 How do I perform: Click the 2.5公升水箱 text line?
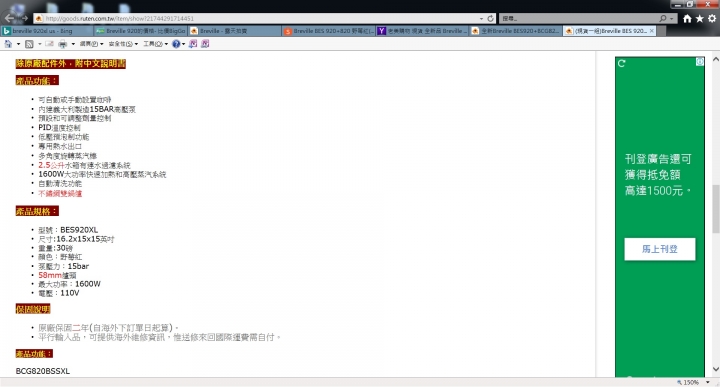pyautogui.click(x=84, y=165)
